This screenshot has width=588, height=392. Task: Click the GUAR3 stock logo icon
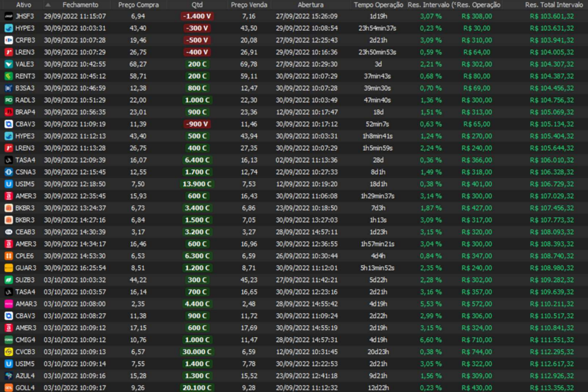tap(8, 268)
